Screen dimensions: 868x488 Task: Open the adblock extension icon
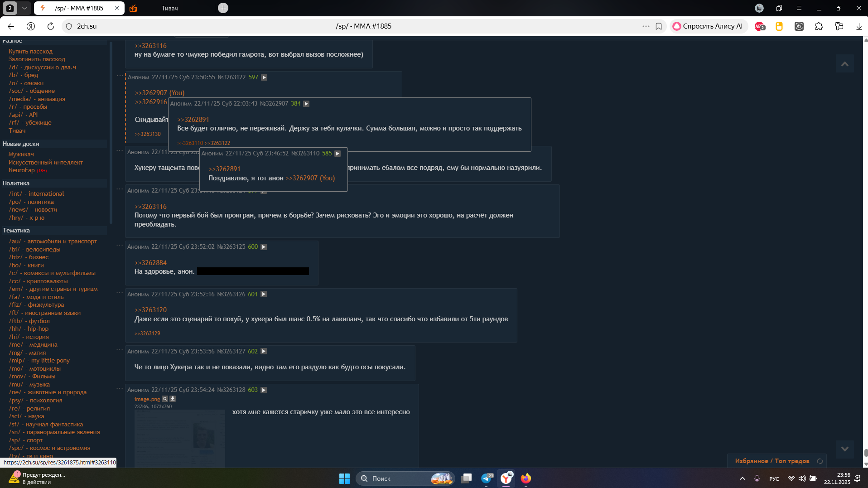[760, 26]
